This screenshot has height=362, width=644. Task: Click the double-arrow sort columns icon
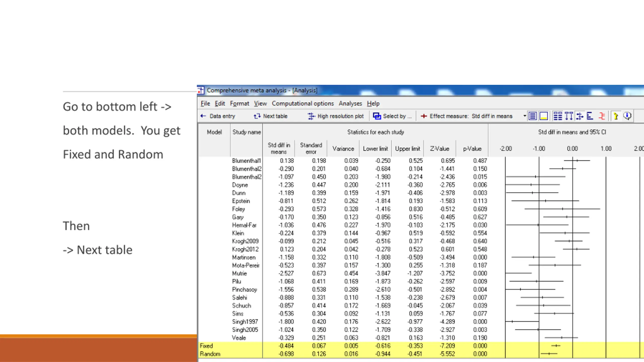569,116
